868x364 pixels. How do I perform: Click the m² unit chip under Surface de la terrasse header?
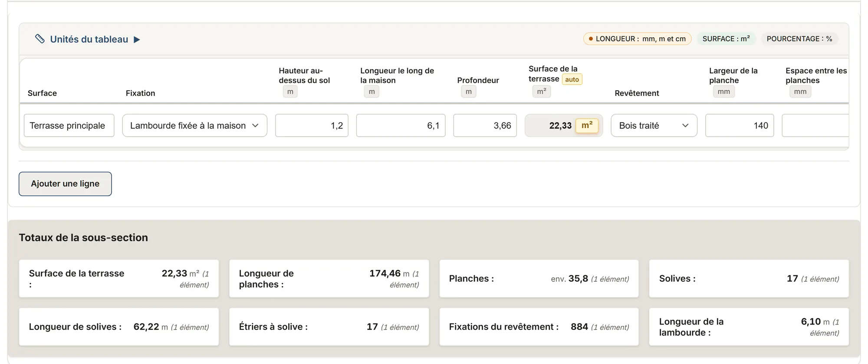(x=542, y=92)
